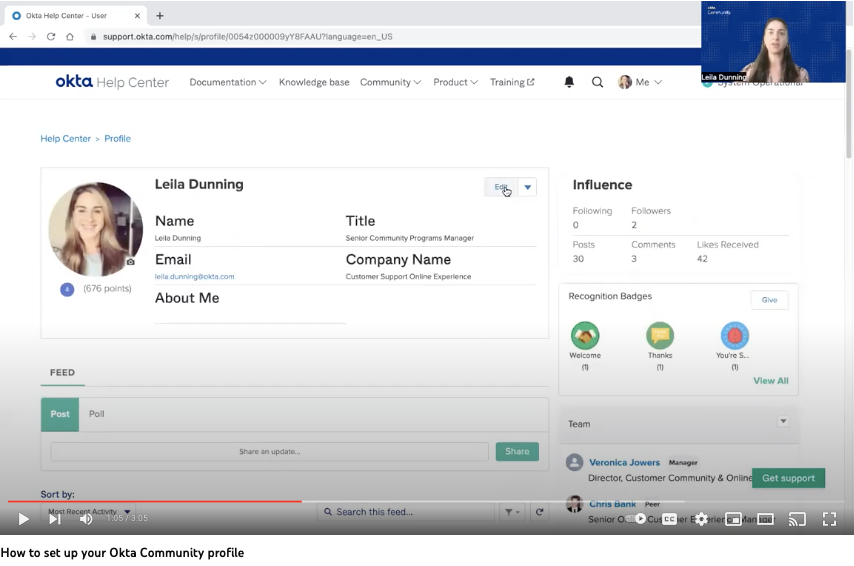Click Leila Dunning profile photo
Image resolution: width=854 pixels, height=566 pixels.
pos(96,229)
